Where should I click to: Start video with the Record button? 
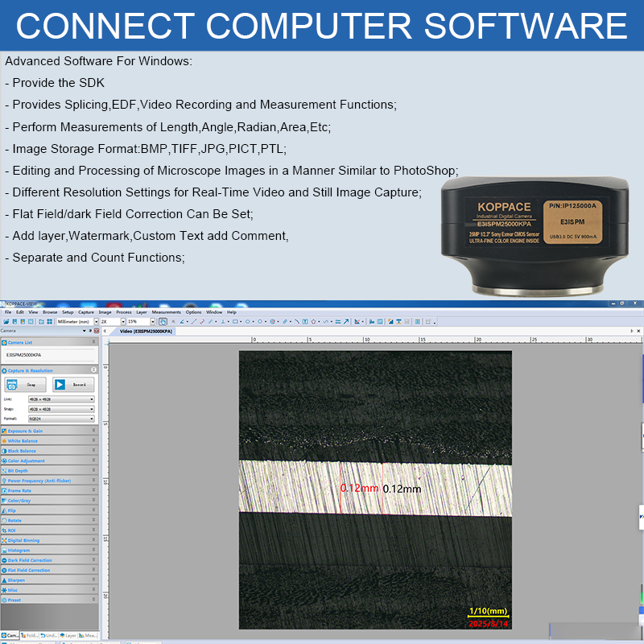(73, 385)
